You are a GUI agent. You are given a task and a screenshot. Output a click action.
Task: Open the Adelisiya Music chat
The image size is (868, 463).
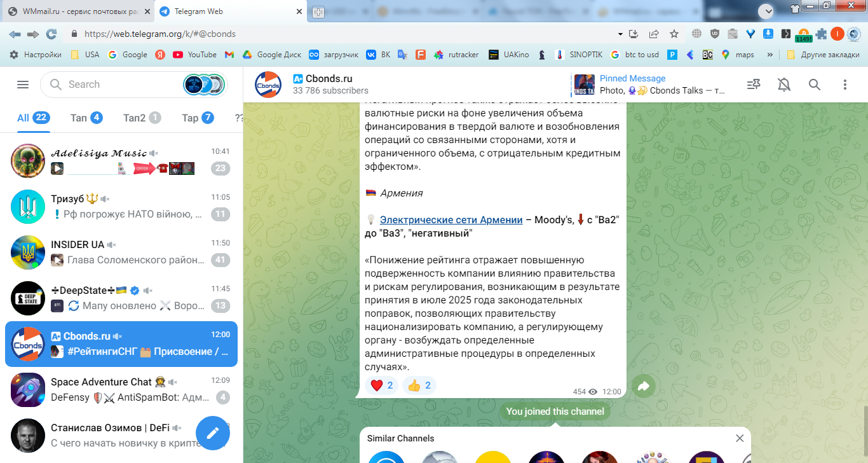click(121, 161)
